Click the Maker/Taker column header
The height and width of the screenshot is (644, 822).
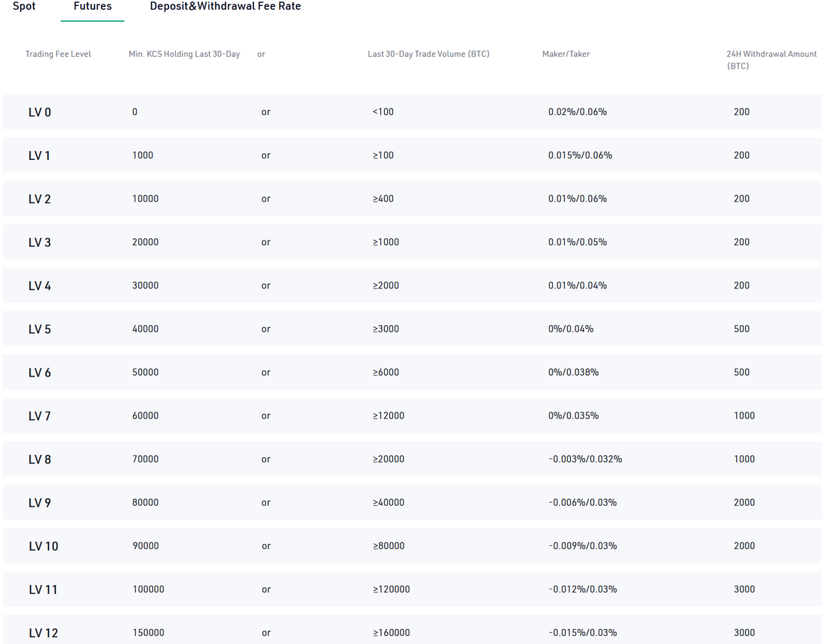[566, 54]
